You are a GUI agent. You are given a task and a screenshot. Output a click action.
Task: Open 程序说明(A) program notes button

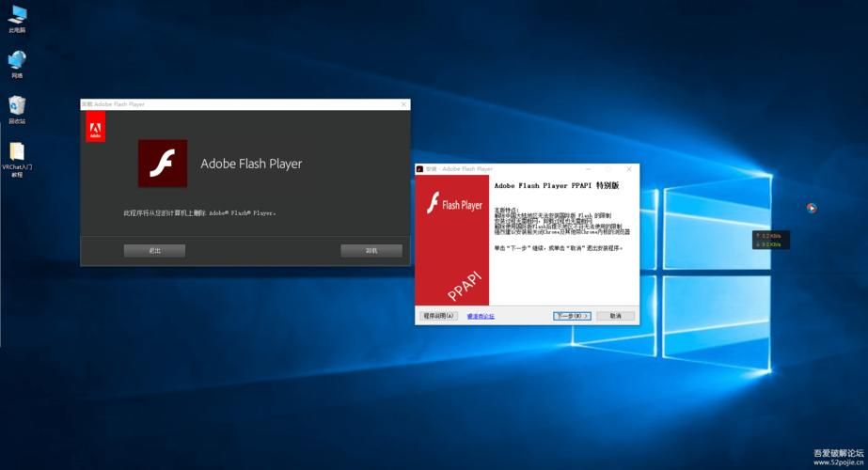(438, 316)
